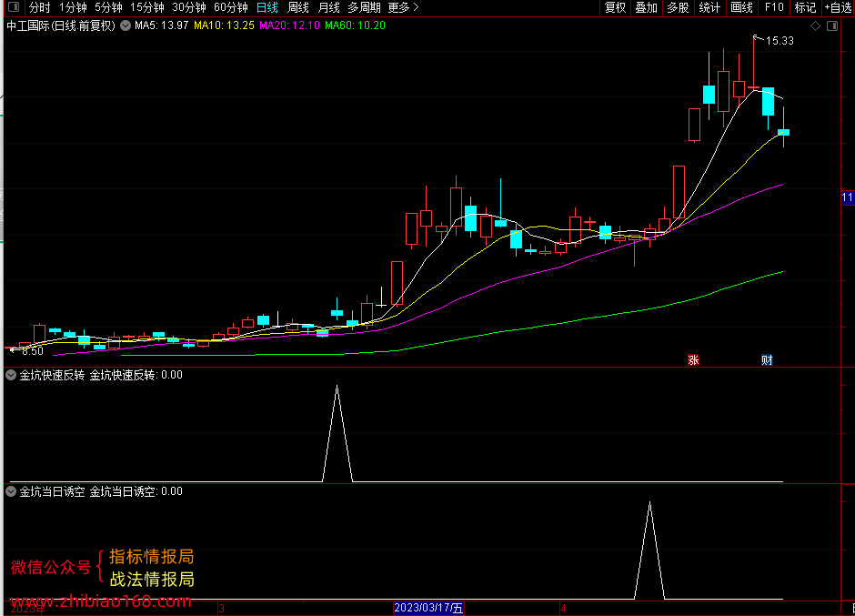855x616 pixels.
Task: Expand 金坑快速反转 indicator options arrow
Action: [x=11, y=375]
